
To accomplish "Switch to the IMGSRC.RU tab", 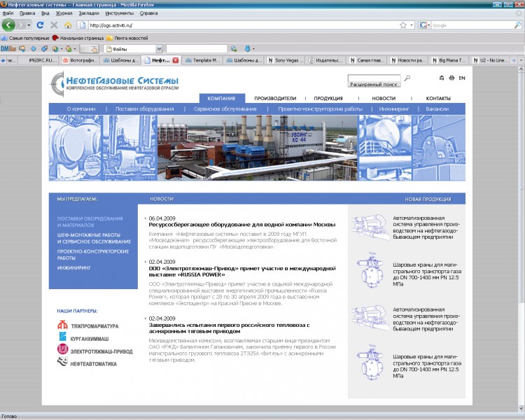I will click(39, 61).
